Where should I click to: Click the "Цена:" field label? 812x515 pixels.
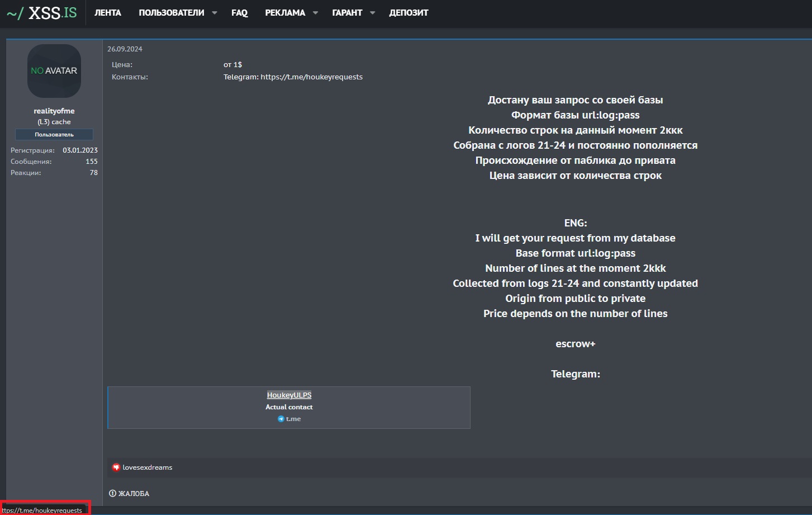pos(122,65)
